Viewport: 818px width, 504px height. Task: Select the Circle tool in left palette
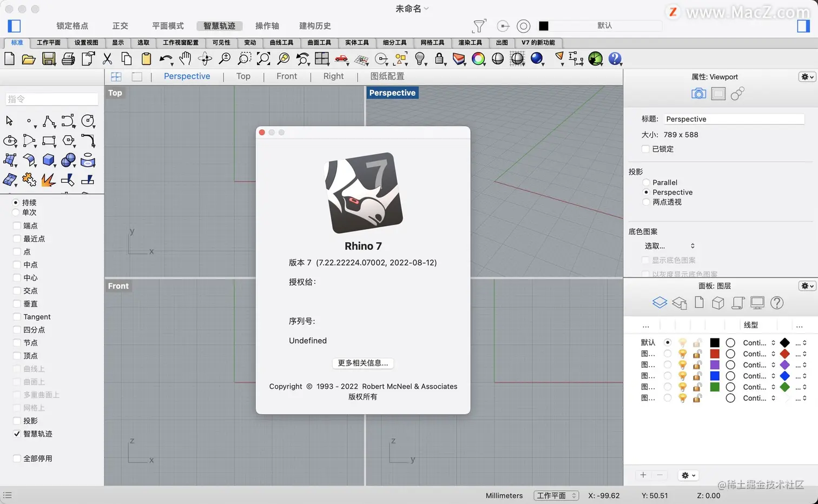(x=88, y=121)
